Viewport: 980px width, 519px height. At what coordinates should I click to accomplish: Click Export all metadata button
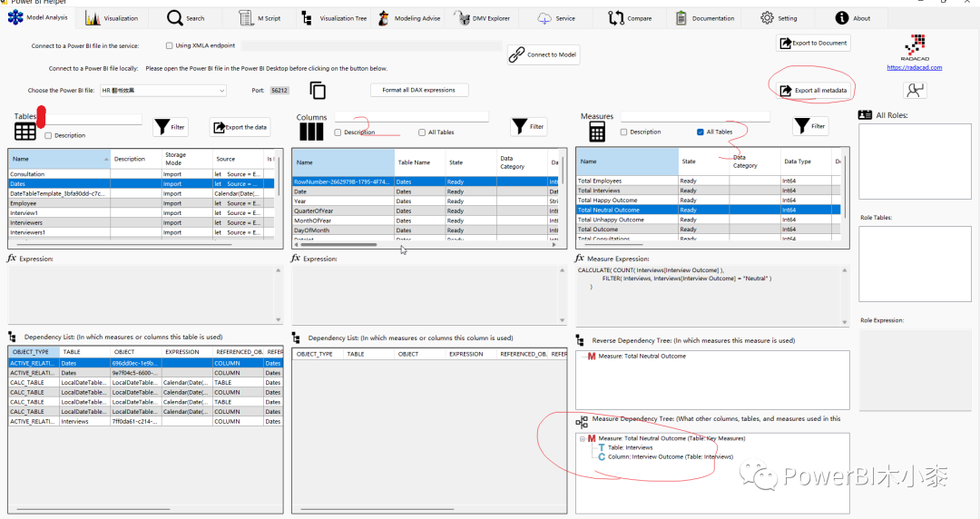point(814,90)
